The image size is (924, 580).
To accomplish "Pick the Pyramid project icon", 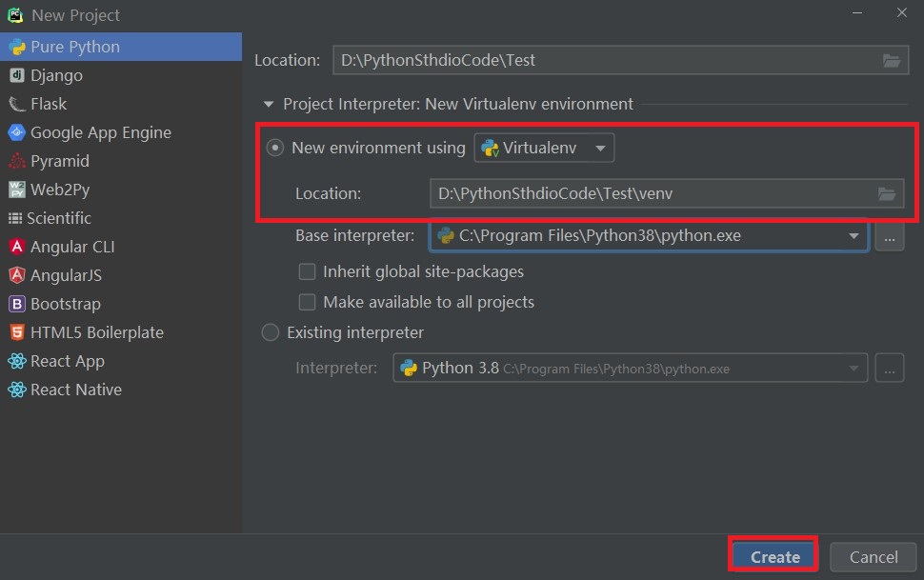I will pyautogui.click(x=16, y=161).
